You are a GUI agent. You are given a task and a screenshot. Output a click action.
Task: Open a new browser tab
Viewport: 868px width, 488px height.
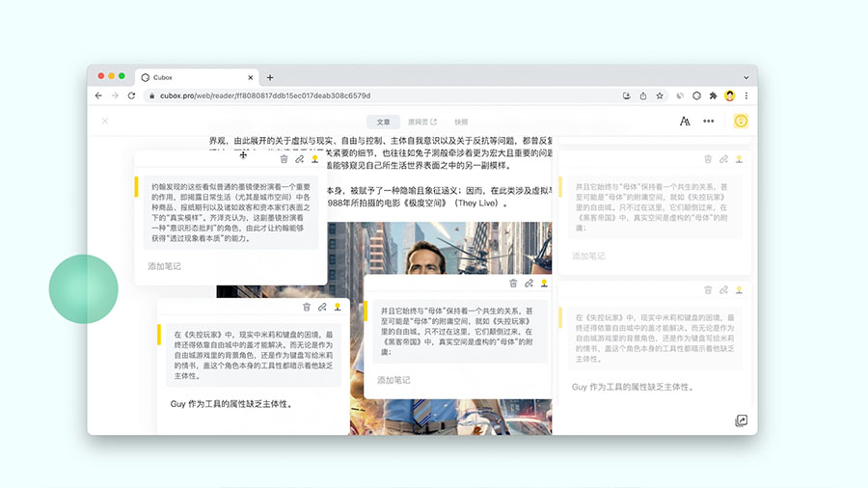coord(270,77)
